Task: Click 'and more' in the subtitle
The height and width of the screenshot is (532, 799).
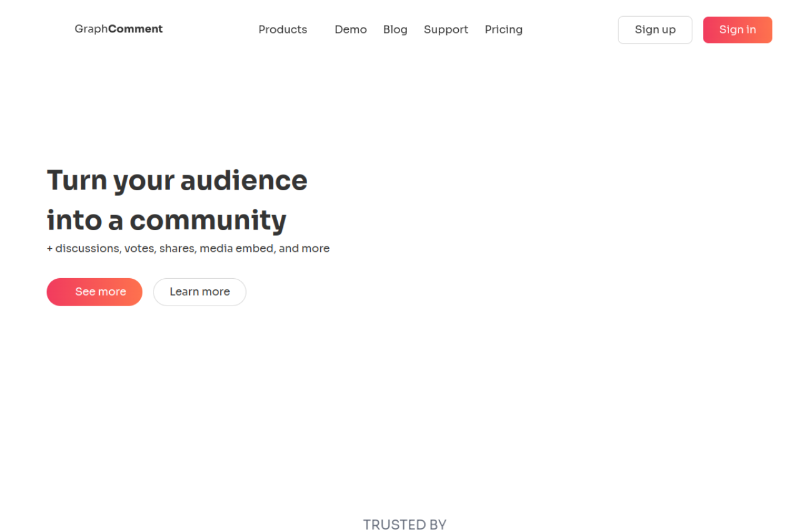Action: pos(304,248)
